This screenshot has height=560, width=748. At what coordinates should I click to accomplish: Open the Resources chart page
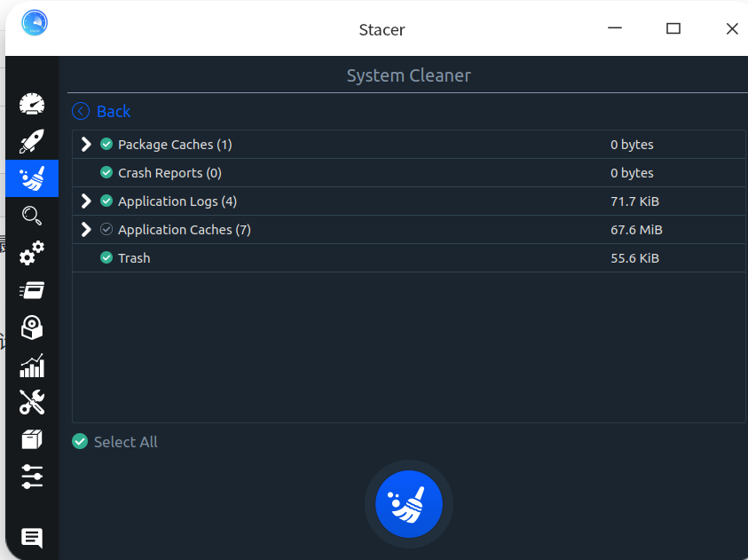pyautogui.click(x=32, y=366)
